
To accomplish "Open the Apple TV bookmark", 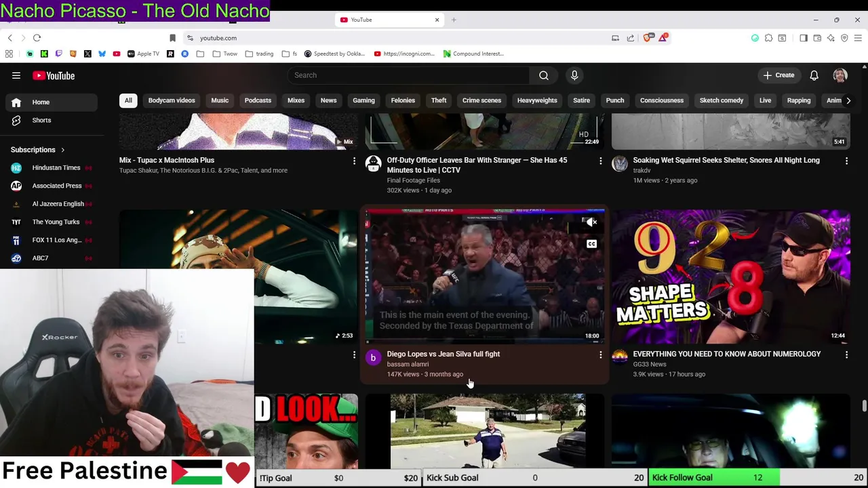I will coord(143,54).
